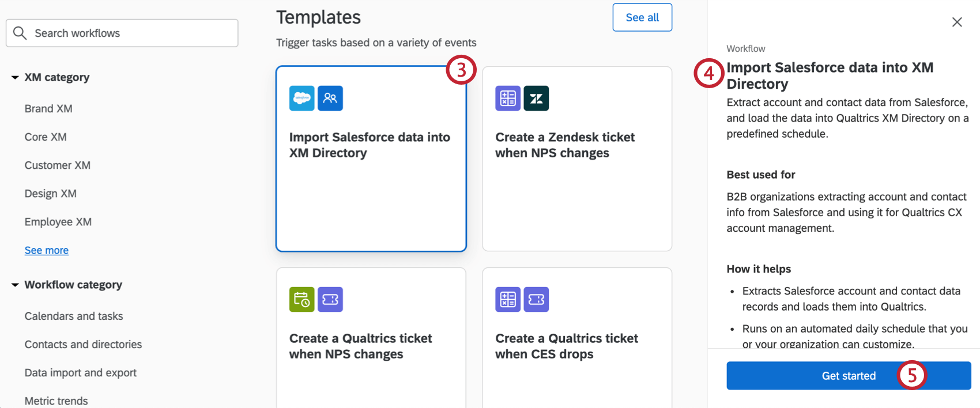
Task: Close the workflow details panel
Action: pyautogui.click(x=957, y=22)
